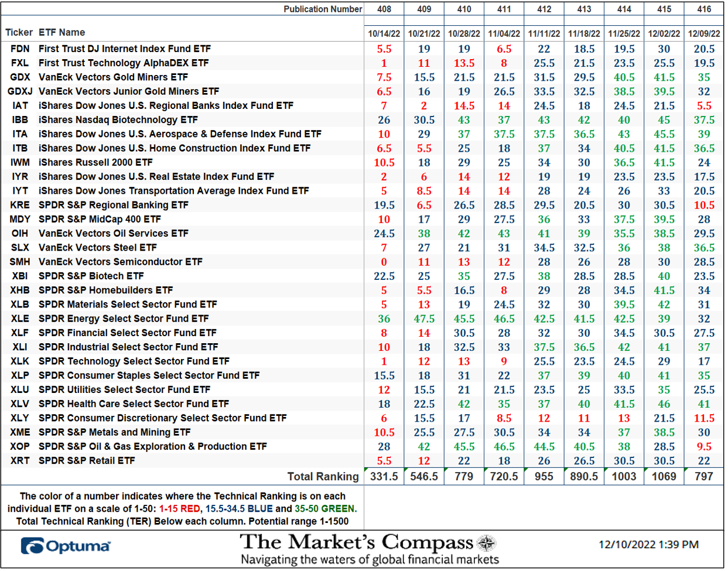Viewport: 728px width, 571px height.
Task: Click the IAT ticker cell
Action: click(19, 105)
